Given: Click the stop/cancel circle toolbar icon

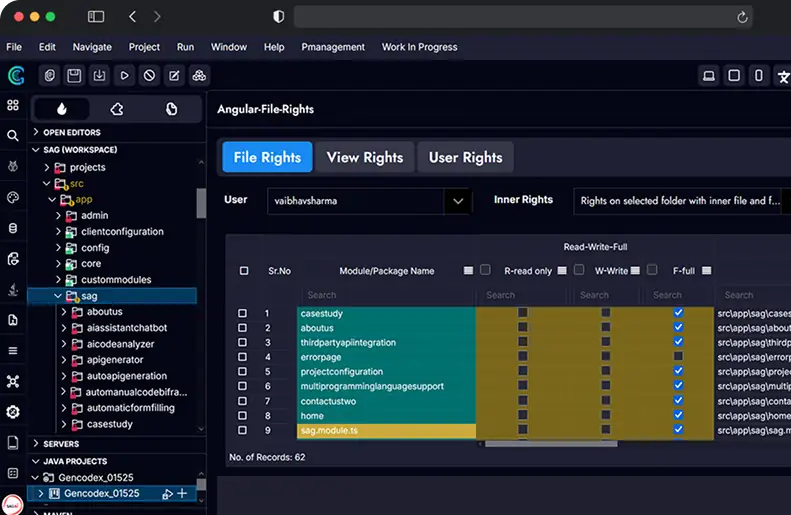Looking at the screenshot, I should coord(149,76).
